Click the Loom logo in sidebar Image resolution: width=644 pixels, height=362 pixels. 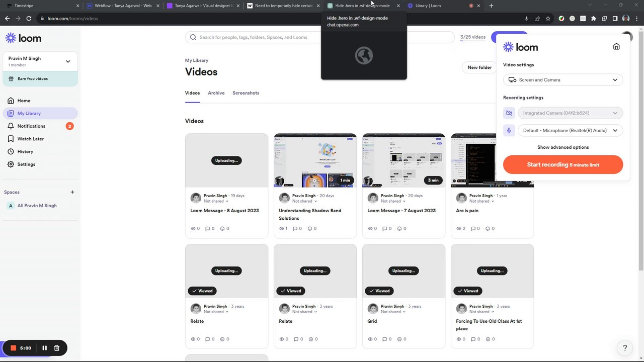[23, 38]
